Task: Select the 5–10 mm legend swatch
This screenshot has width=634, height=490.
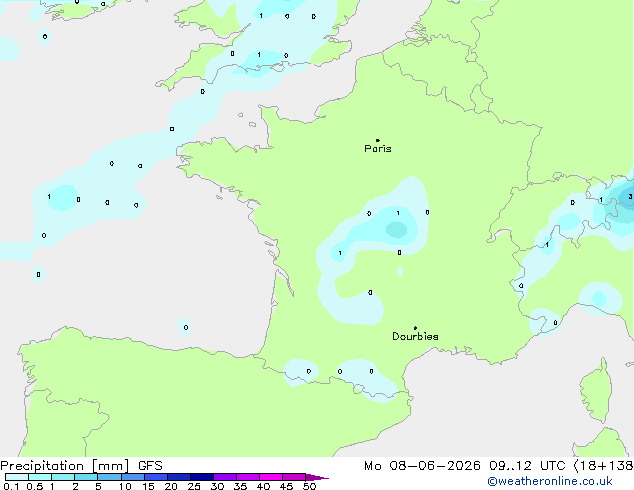Action: click(x=109, y=477)
